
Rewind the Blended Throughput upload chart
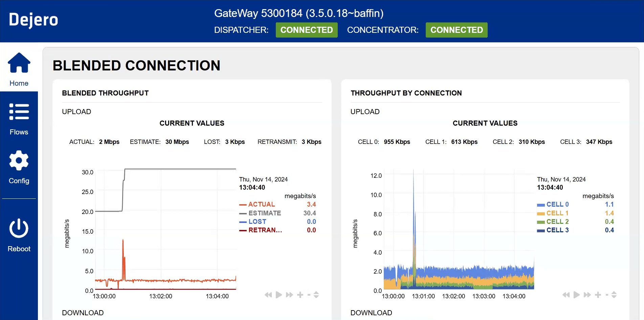click(268, 295)
